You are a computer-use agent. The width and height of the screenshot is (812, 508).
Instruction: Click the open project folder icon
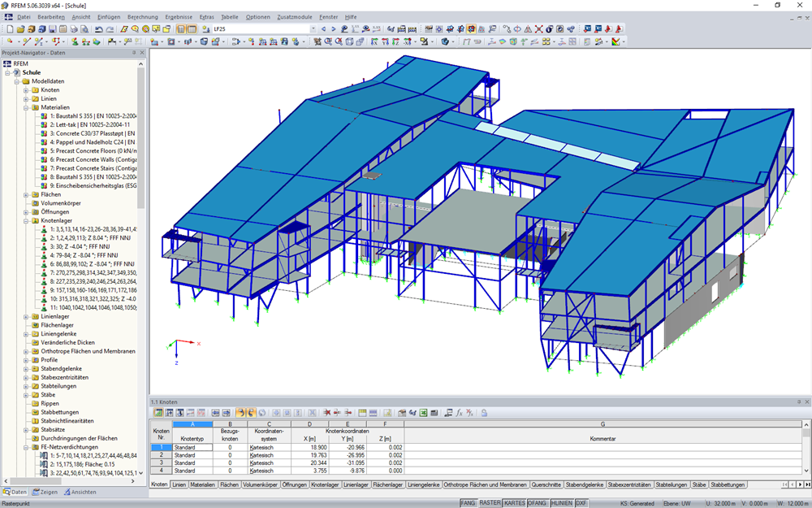pyautogui.click(x=20, y=30)
